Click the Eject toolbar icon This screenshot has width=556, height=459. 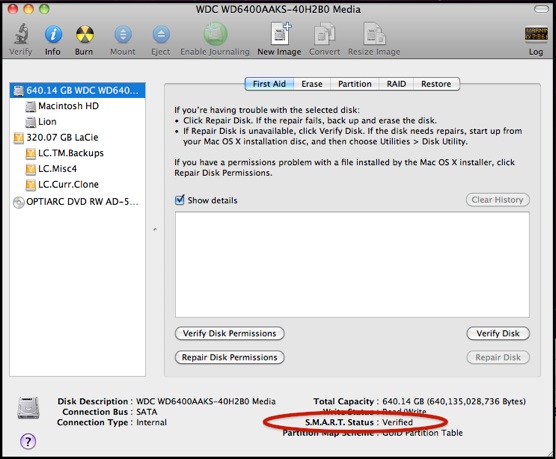tap(161, 34)
